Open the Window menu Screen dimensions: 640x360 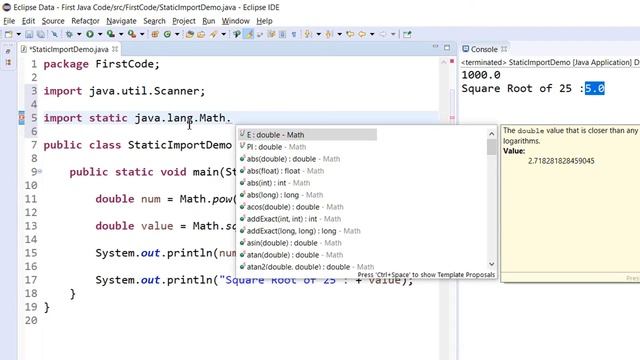point(236,21)
